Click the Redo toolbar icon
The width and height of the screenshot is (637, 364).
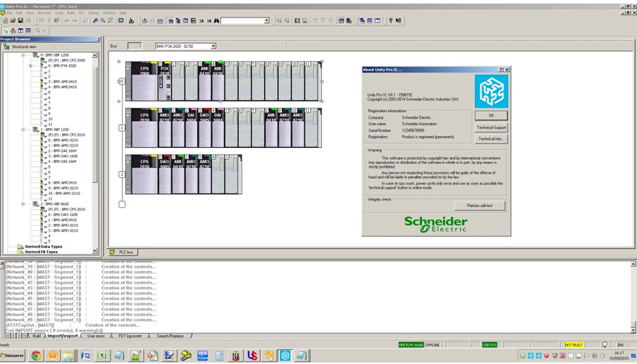click(75, 20)
